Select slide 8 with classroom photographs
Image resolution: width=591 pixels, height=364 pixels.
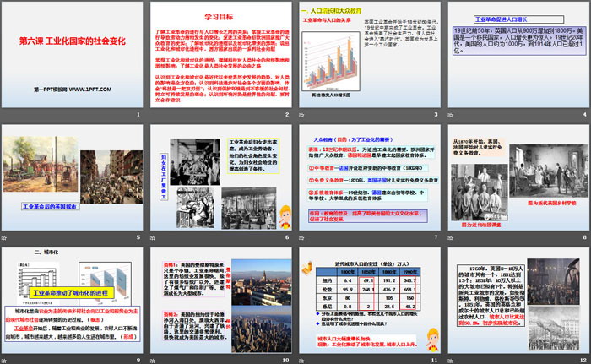pos(518,177)
